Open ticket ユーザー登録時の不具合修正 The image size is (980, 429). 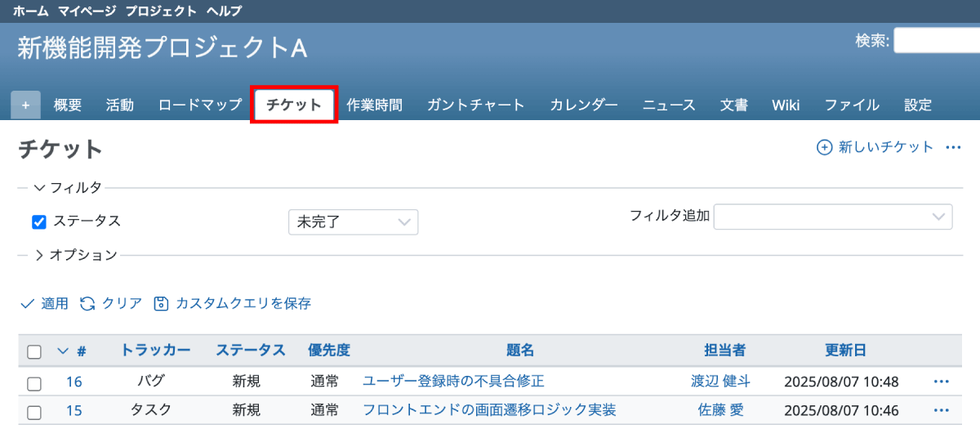(x=453, y=382)
